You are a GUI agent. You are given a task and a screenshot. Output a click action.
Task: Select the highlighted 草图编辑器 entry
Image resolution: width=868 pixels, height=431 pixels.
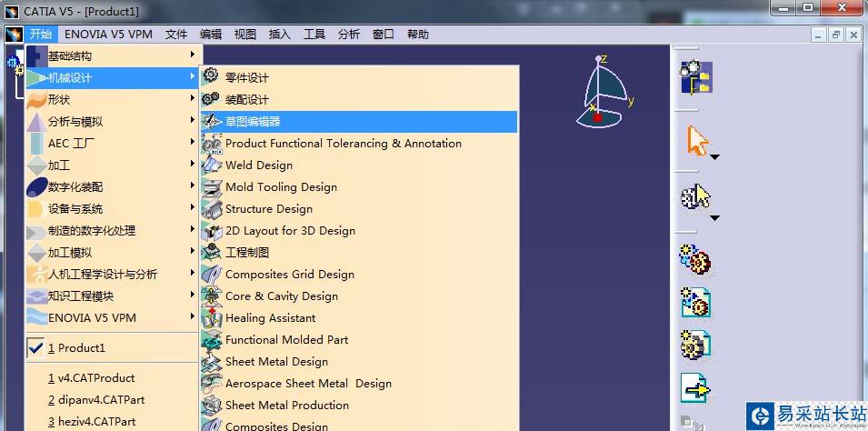tap(359, 122)
